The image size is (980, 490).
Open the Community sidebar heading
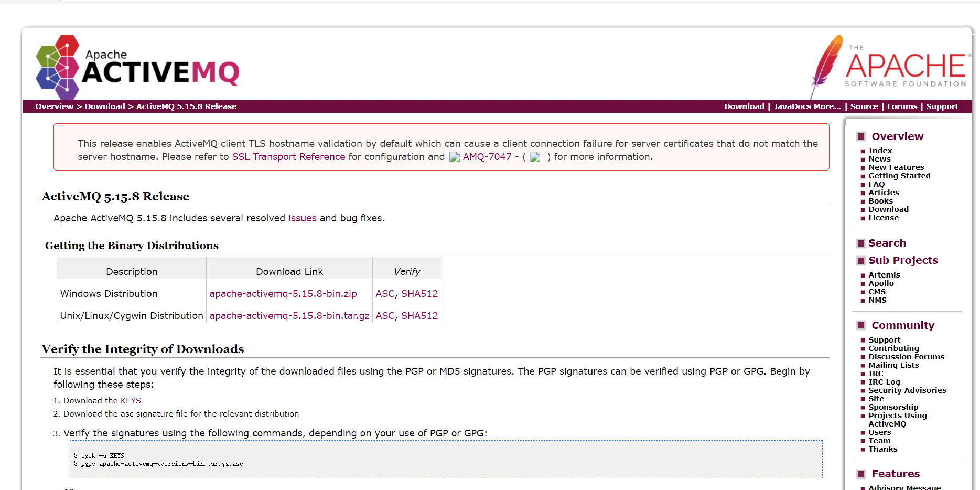[902, 325]
